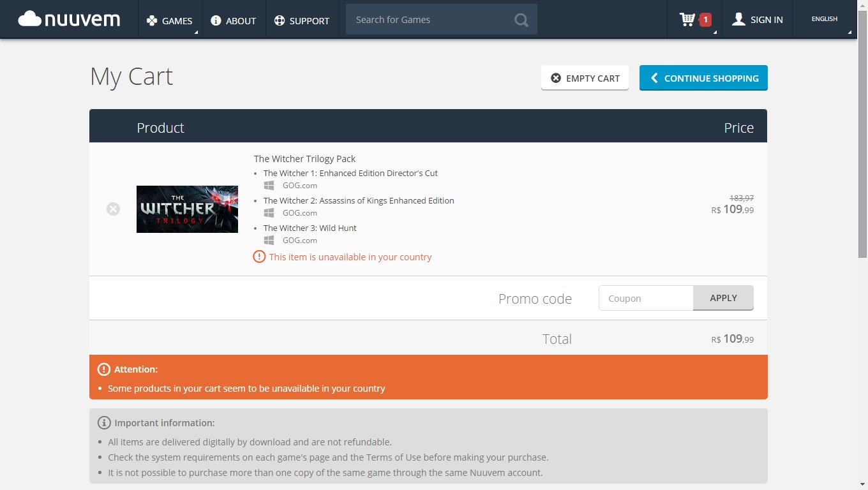Click Continue Shopping button

[x=703, y=78]
